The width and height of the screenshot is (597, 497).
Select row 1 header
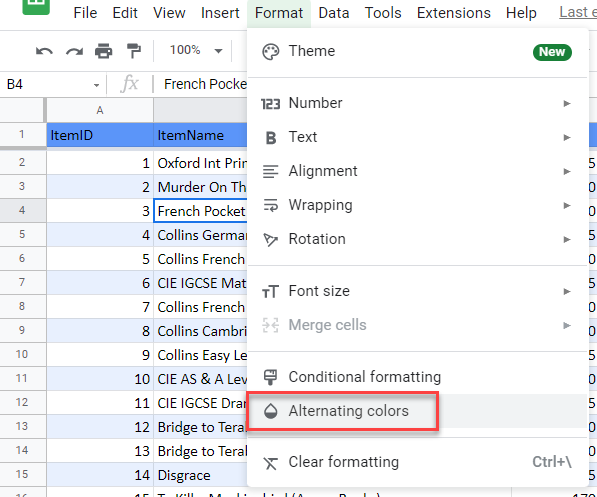tap(22, 134)
